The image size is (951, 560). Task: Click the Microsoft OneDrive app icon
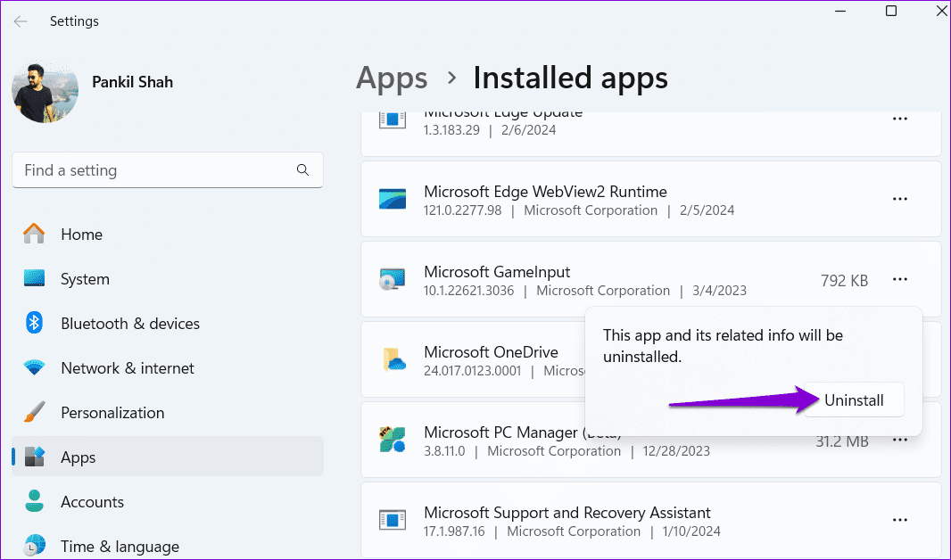393,359
